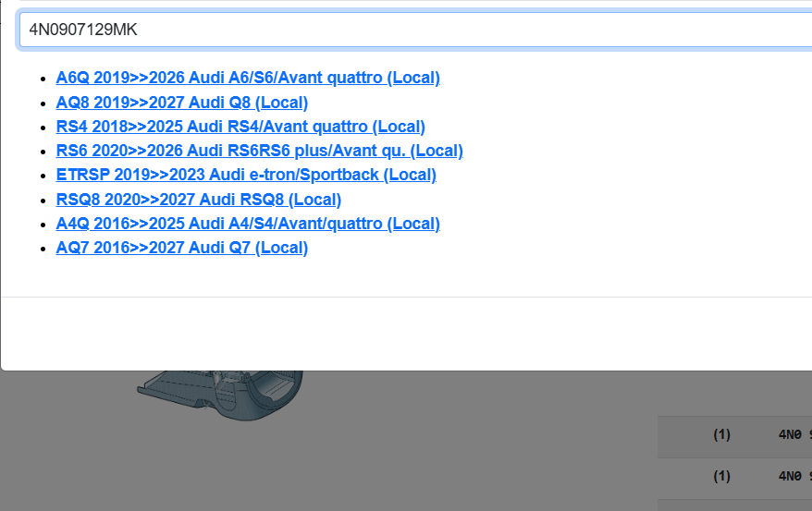Click the partially visible third table row
The height and width of the screenshot is (511, 812).
point(734,505)
